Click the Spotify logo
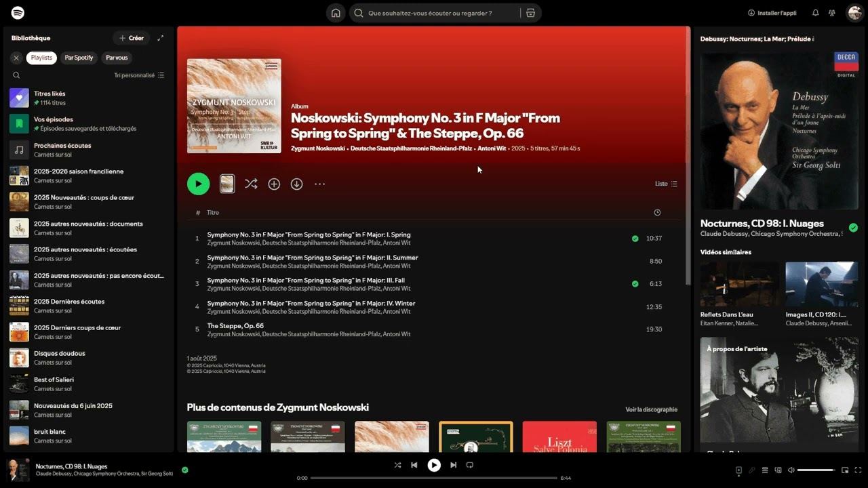868x488 pixels. 18,13
